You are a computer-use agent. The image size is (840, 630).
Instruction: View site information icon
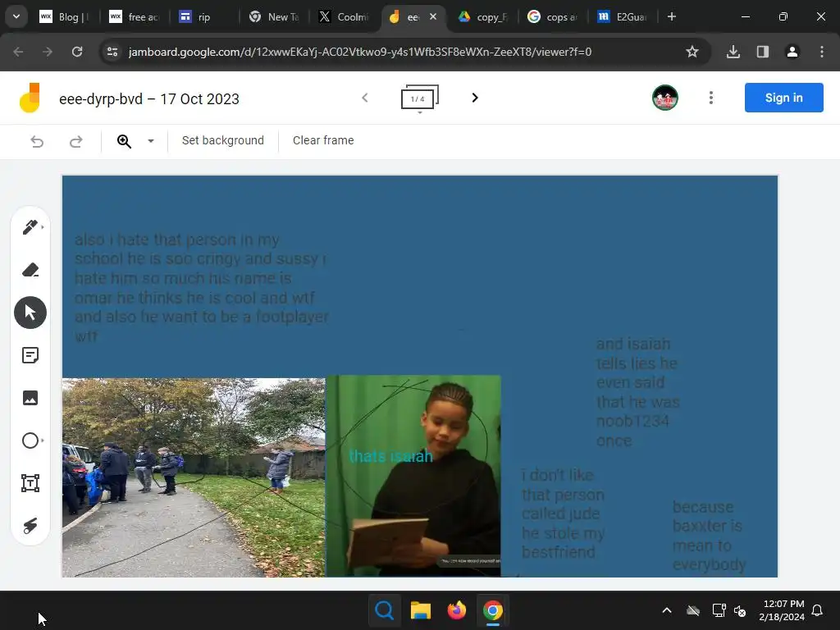pos(112,52)
